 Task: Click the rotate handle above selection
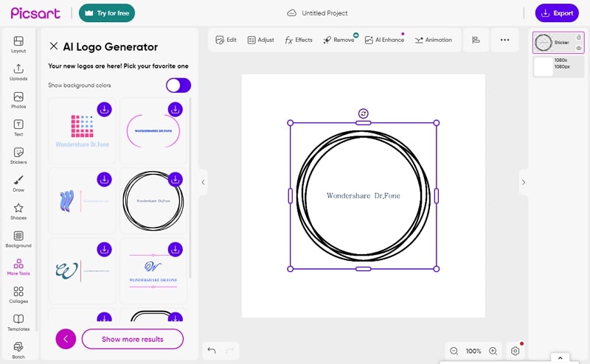[363, 113]
